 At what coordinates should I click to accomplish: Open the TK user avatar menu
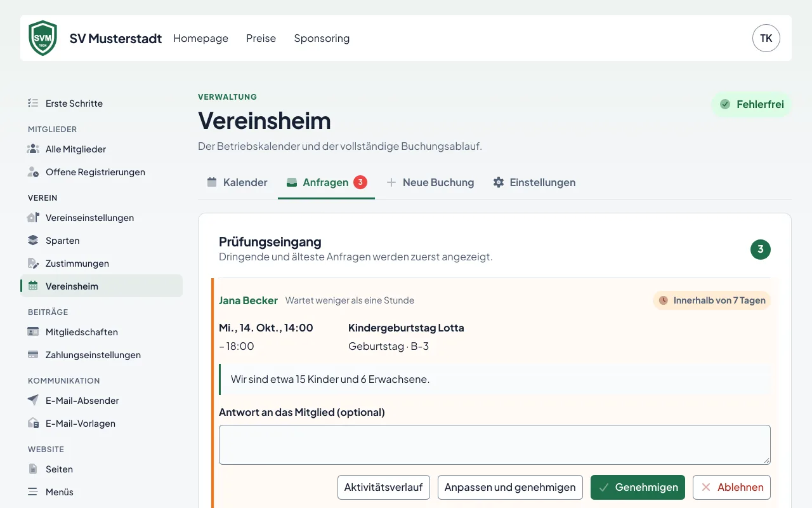click(766, 38)
